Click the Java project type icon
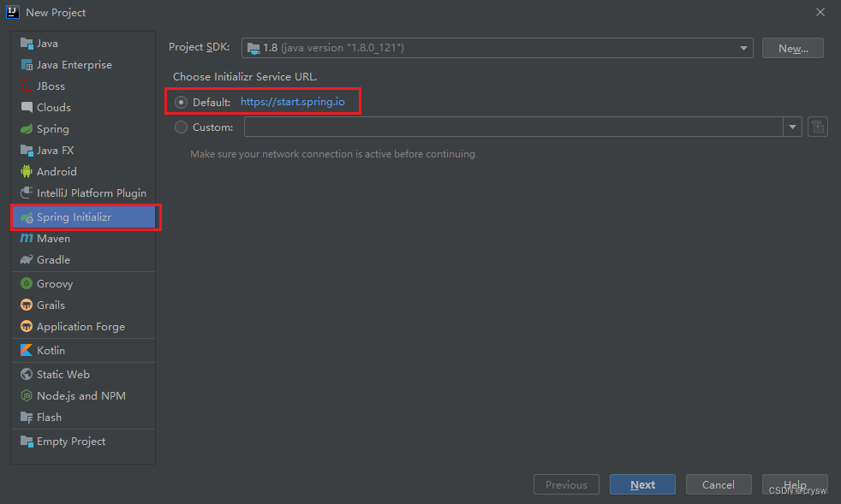 27,44
